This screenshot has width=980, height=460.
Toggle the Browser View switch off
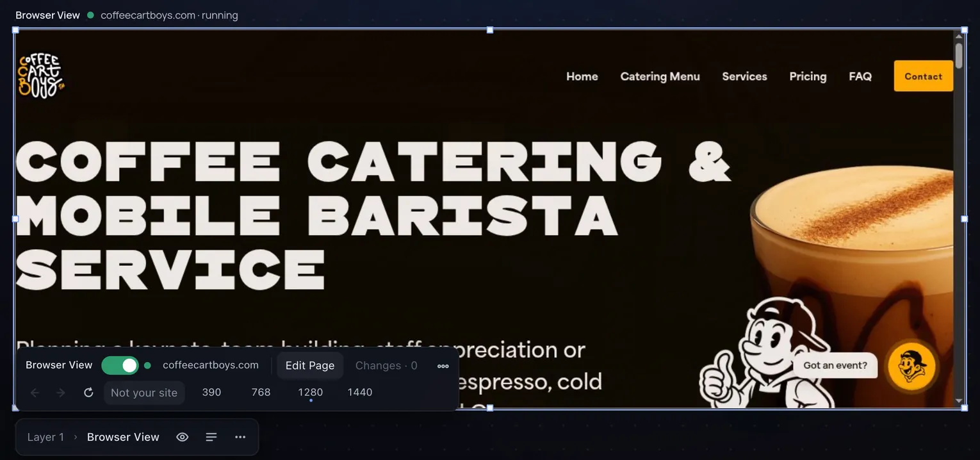[x=120, y=365]
